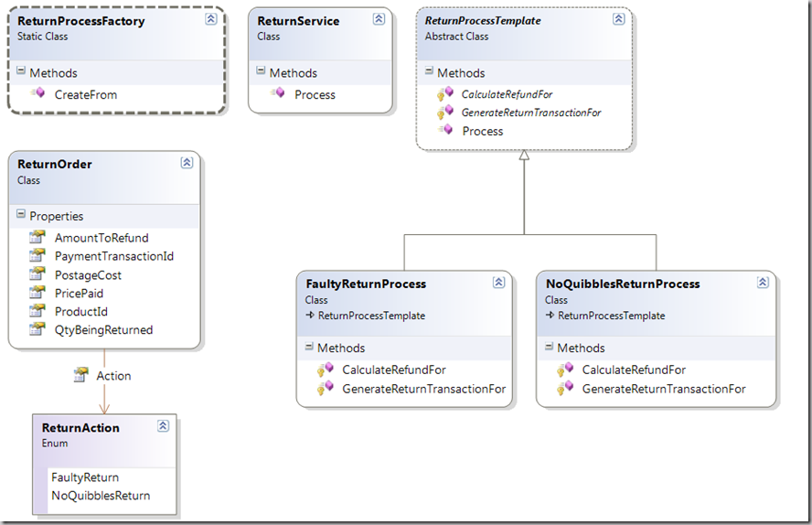
Task: Collapse the ReturnAction enum chevron
Action: tap(163, 425)
